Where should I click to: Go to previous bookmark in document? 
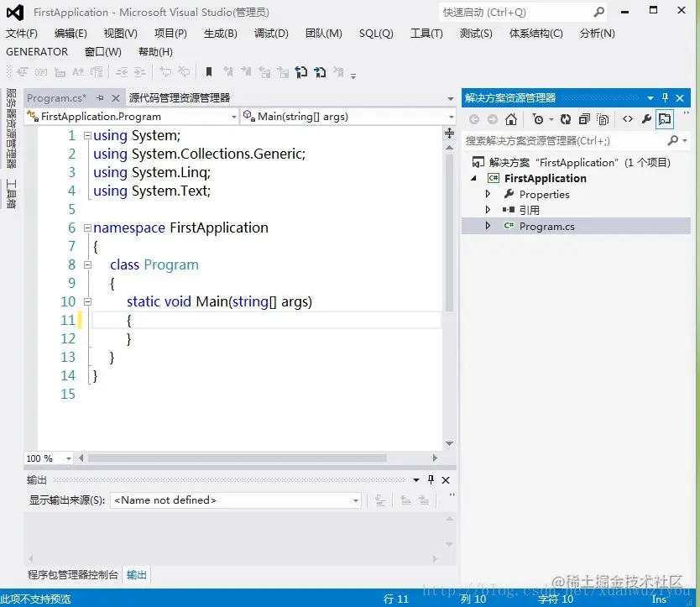[301, 72]
